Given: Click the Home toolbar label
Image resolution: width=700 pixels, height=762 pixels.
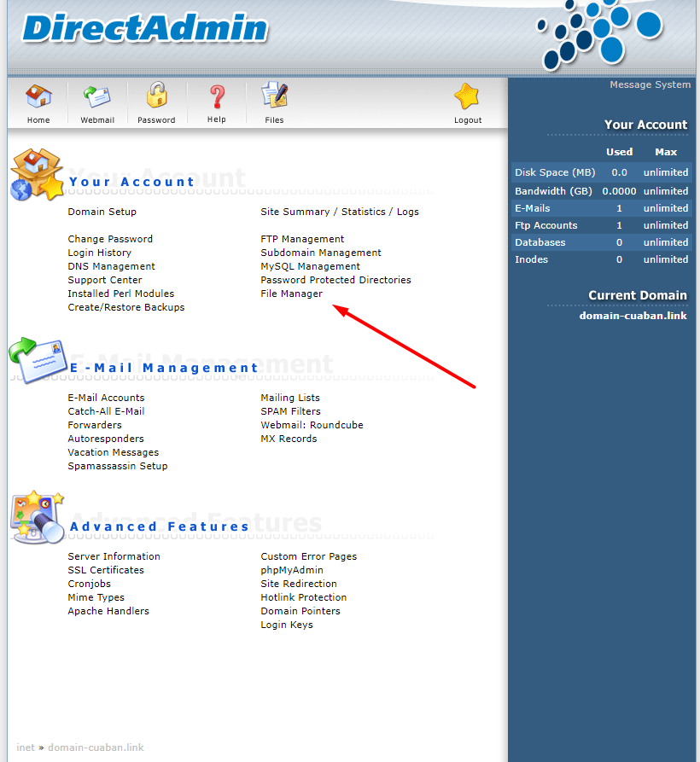Looking at the screenshot, I should tap(38, 120).
